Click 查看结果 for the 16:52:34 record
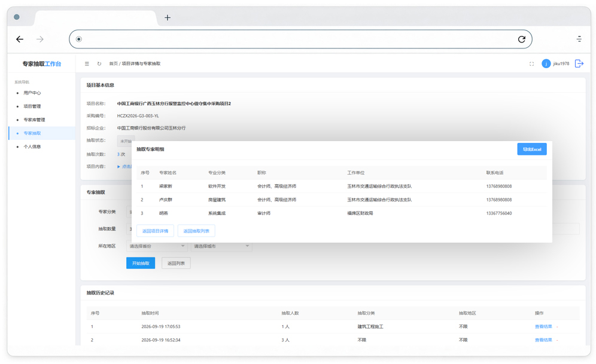This screenshot has height=364, width=596. 543,340
